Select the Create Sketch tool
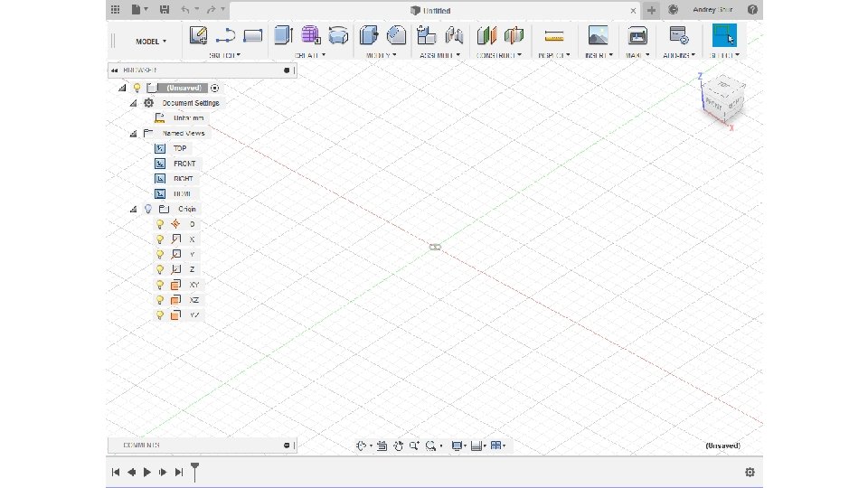Viewport: 868px width, 488px height. pyautogui.click(x=198, y=35)
